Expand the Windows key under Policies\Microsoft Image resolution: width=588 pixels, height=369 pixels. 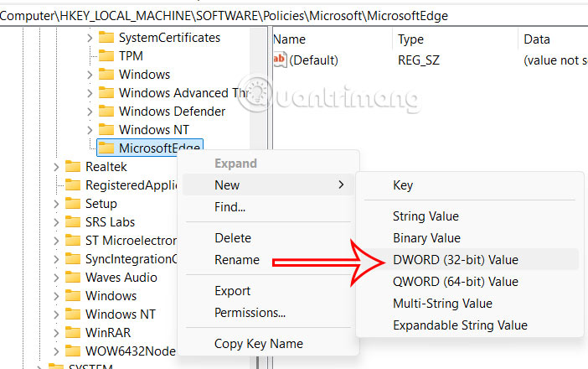pyautogui.click(x=90, y=75)
